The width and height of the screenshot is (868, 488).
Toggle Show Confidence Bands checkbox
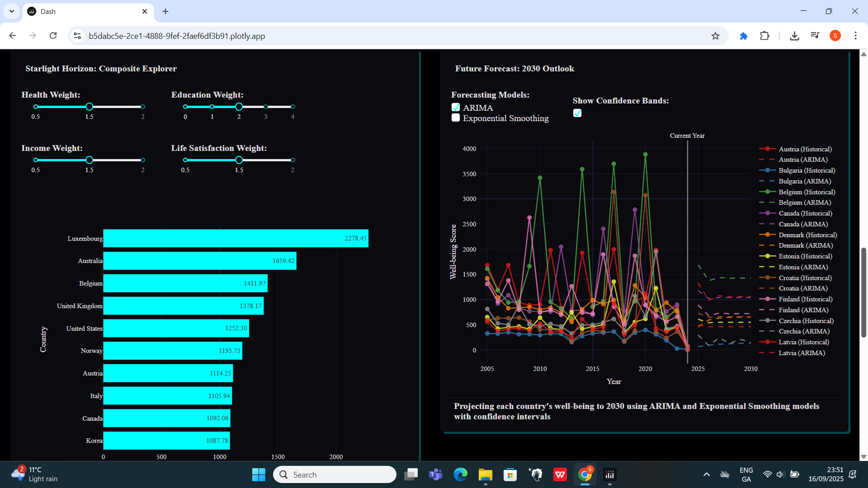[x=577, y=113]
